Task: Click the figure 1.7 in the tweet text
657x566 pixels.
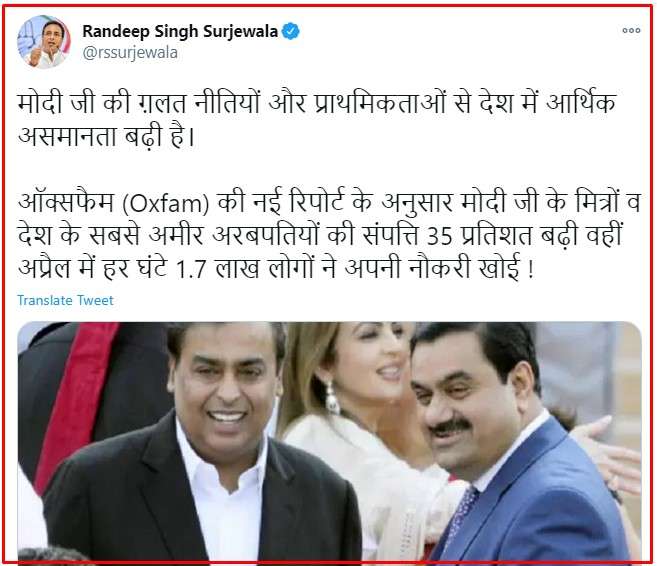Action: [191, 269]
